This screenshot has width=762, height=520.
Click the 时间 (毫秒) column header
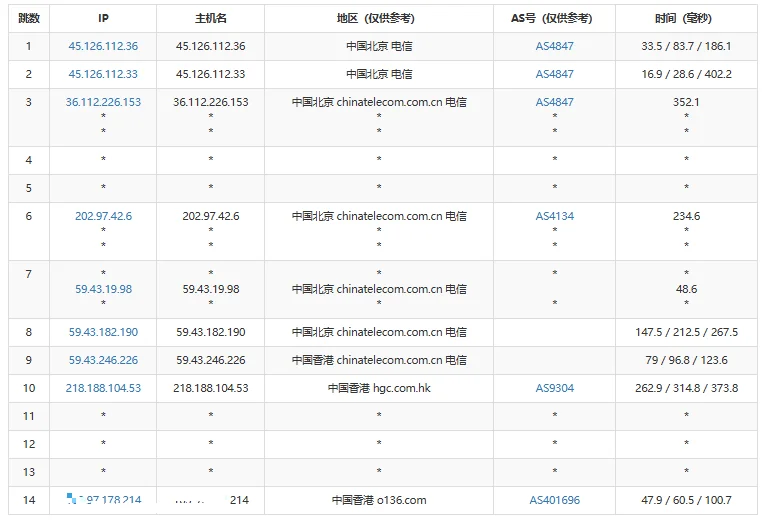click(x=686, y=18)
